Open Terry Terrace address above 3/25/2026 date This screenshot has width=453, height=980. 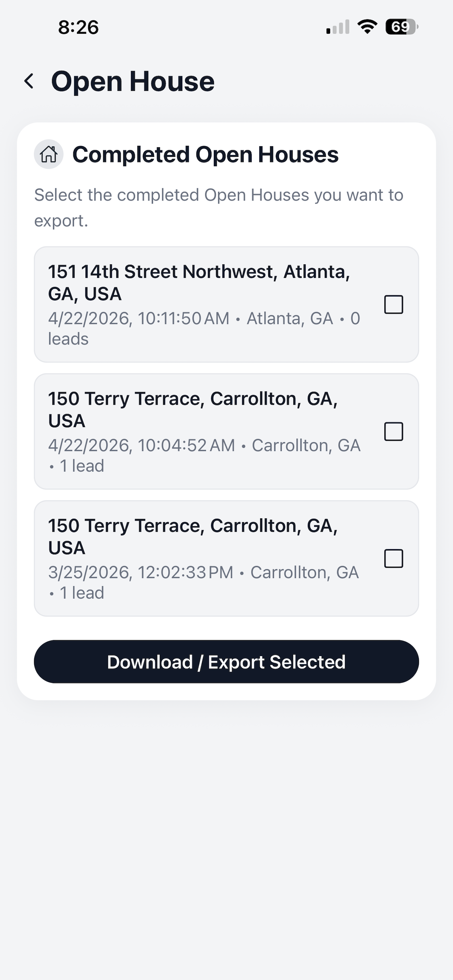pos(193,537)
